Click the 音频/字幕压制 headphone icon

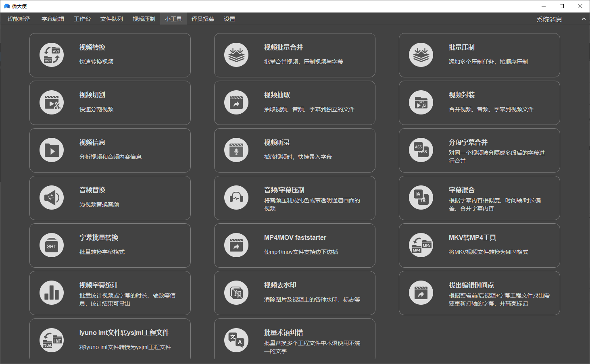pyautogui.click(x=236, y=198)
